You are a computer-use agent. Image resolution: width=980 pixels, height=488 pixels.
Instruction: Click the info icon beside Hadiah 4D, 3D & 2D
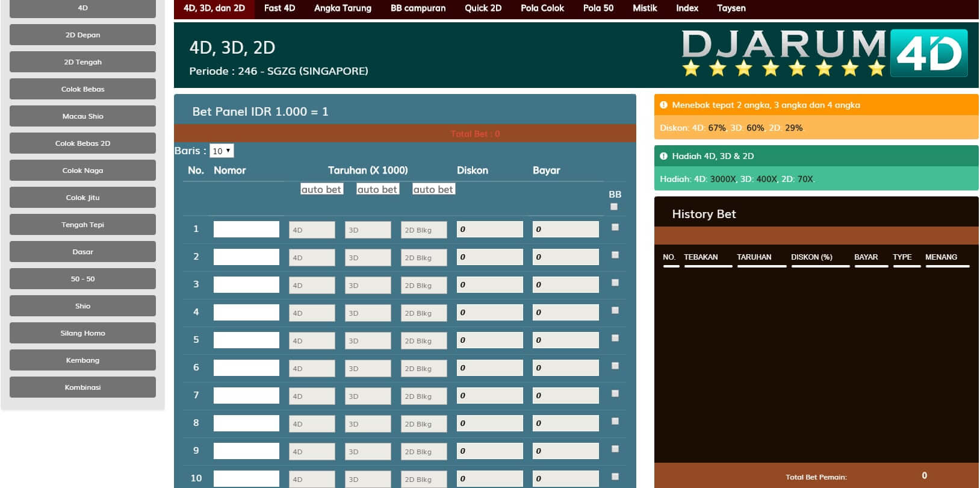[663, 156]
